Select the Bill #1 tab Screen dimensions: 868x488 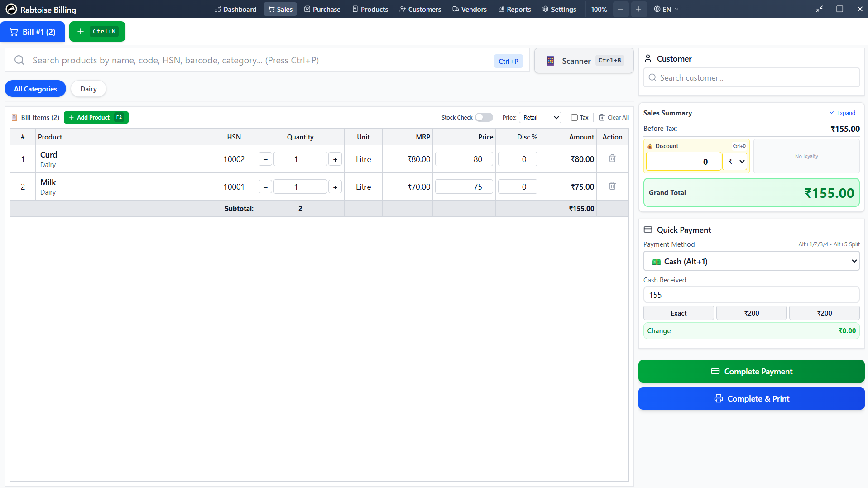(x=33, y=31)
